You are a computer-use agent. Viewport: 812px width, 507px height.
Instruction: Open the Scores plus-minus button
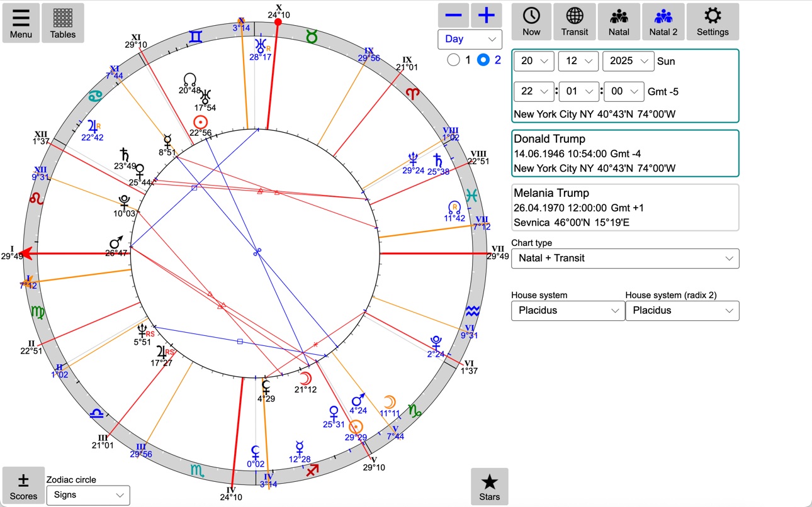[23, 486]
